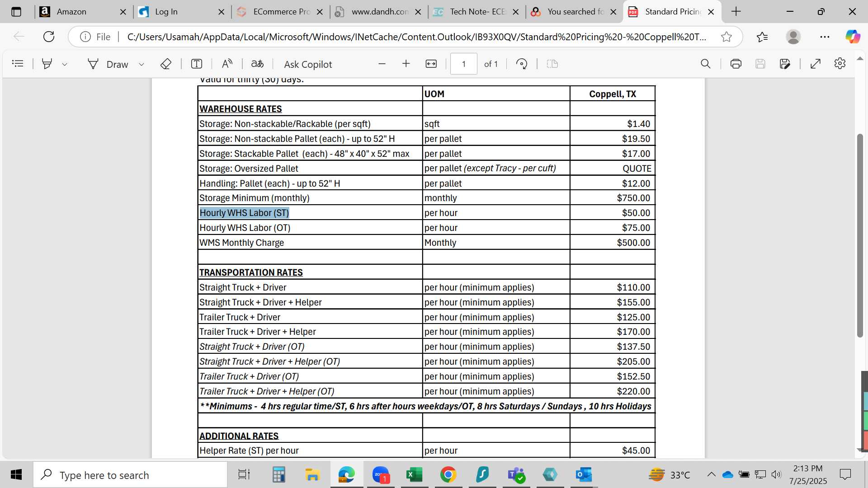
Task: Click Trailer Truck + Driver + Helper (OT)
Action: pyautogui.click(x=267, y=391)
